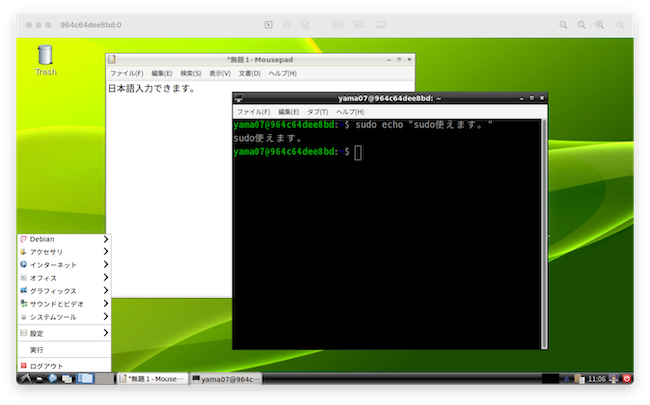The image size is (650, 405).
Task: Activate the 無題 1 - Mousepad taskbar button
Action: 152,379
